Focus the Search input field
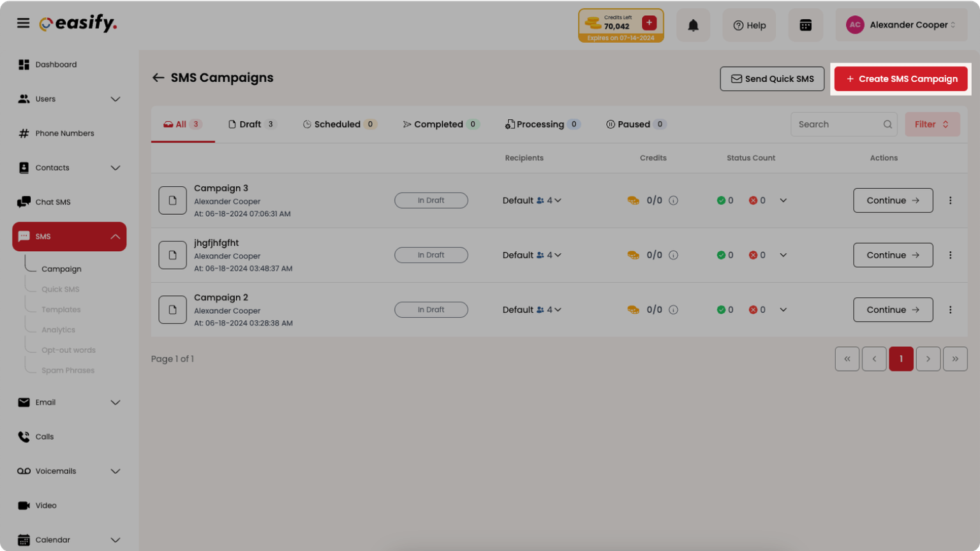 pyautogui.click(x=843, y=124)
